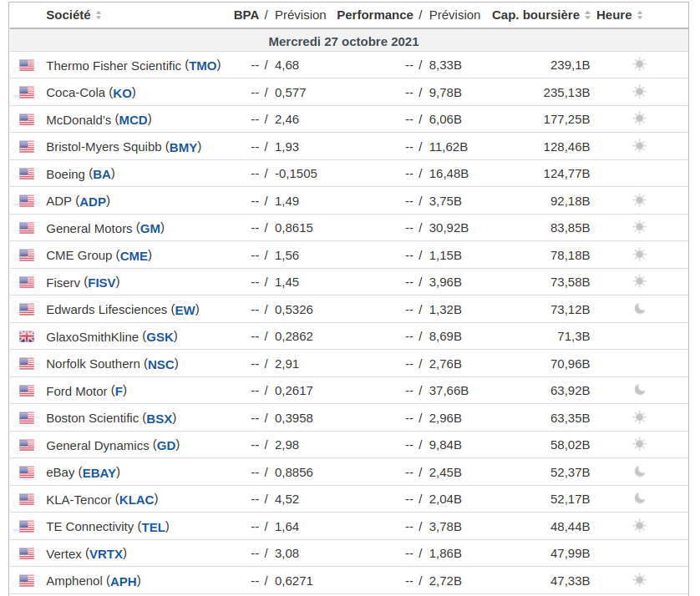Click the sun icon in Coca-Cola row
Image resolution: width=700 pixels, height=596 pixels.
[x=639, y=92]
